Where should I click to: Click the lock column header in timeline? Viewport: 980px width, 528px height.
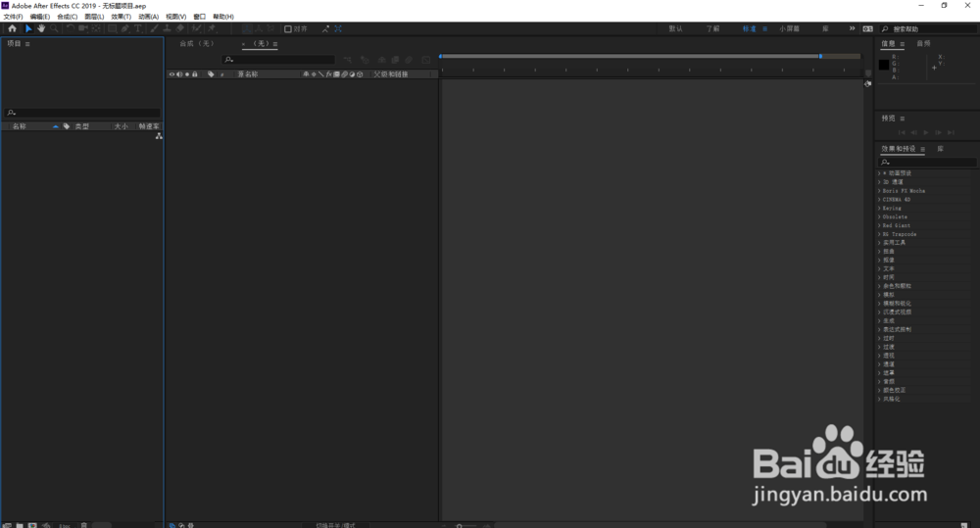[195, 74]
